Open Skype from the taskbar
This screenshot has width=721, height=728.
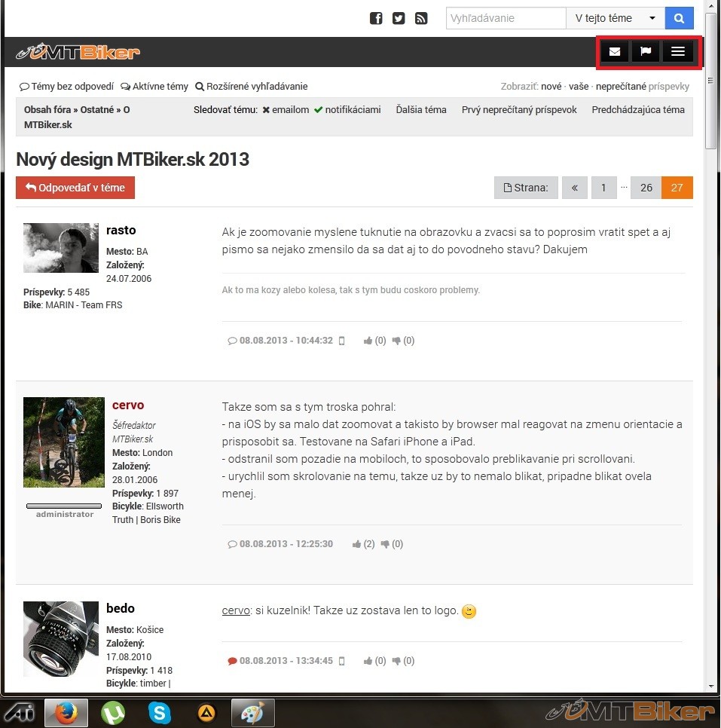pos(159,712)
